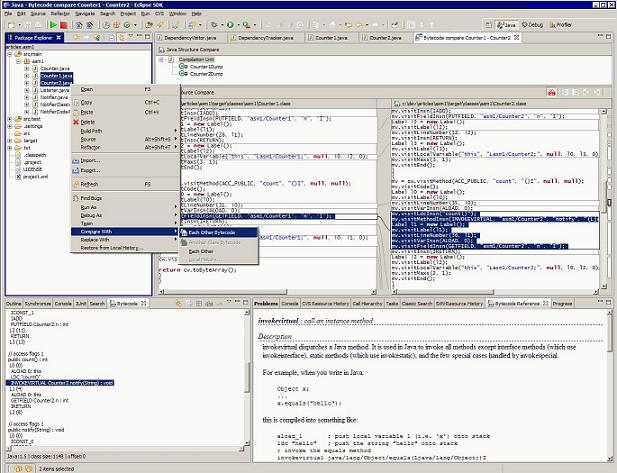Click the Find Bugs icon in context menu

(x=76, y=198)
